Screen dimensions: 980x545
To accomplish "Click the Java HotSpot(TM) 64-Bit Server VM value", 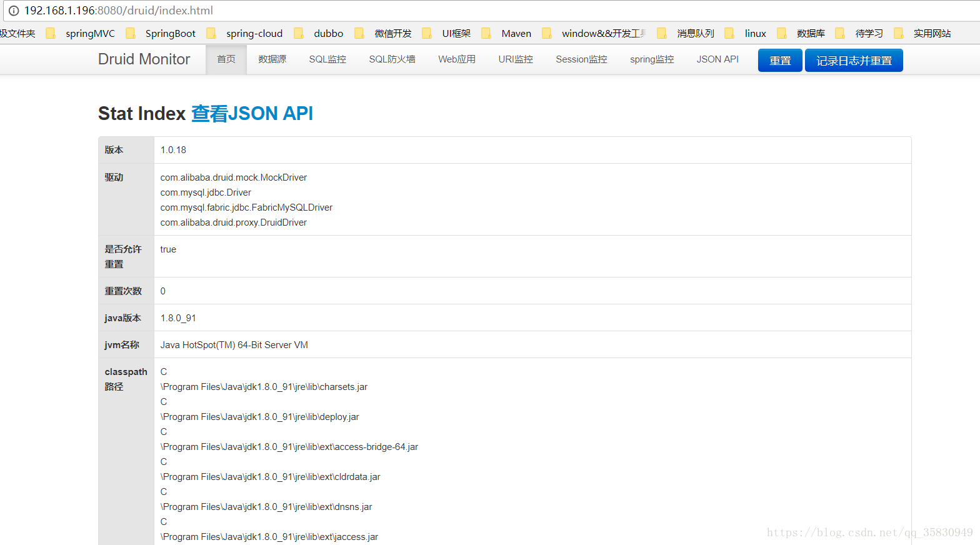I will click(x=234, y=345).
